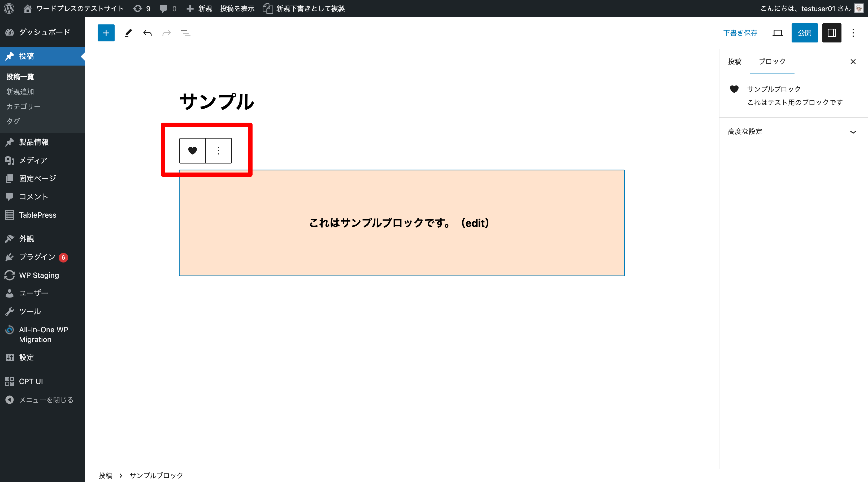Open WP Staging menu
This screenshot has width=868, height=482.
[x=42, y=275]
